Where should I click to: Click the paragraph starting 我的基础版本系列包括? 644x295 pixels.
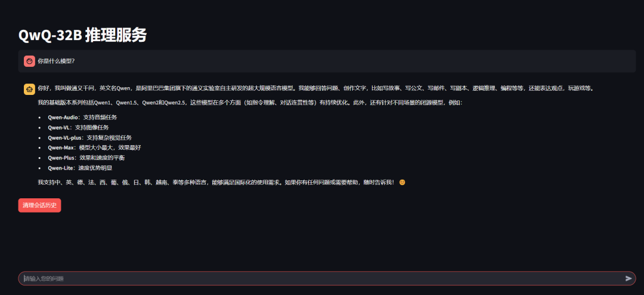click(x=250, y=103)
